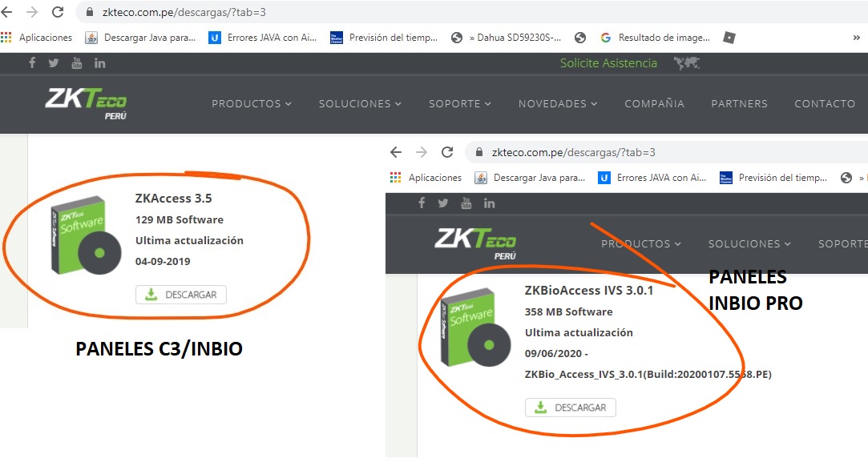The width and height of the screenshot is (868, 462).
Task: Open 'Resultado de image...' Google bookmark
Action: click(656, 38)
